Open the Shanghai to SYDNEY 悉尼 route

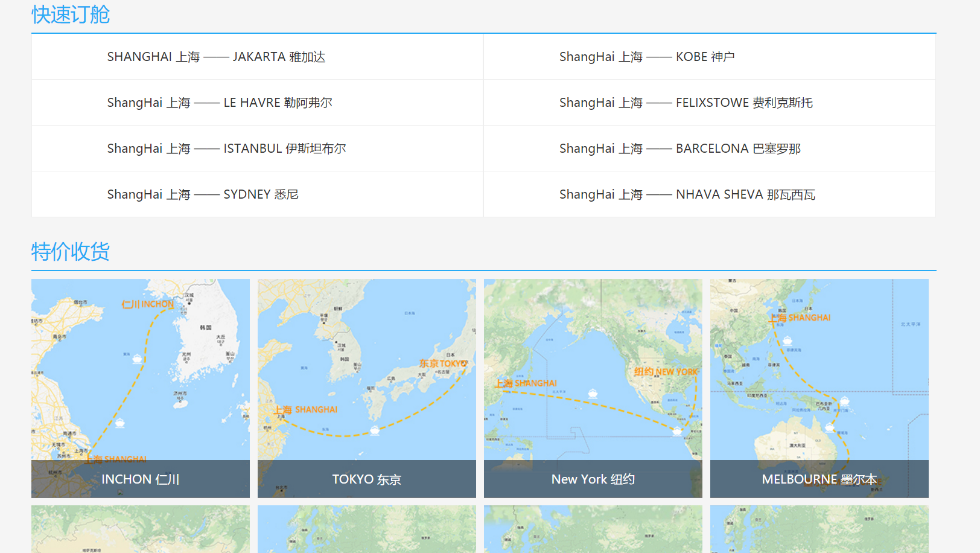click(x=203, y=194)
